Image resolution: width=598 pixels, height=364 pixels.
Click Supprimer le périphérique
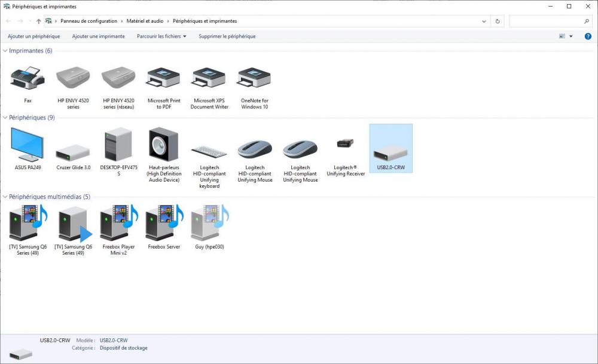tap(227, 36)
